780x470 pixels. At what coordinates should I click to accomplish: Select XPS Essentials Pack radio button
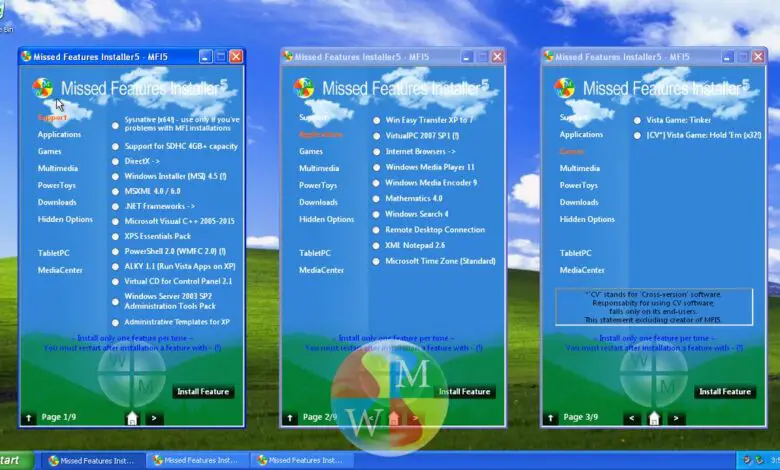[115, 237]
